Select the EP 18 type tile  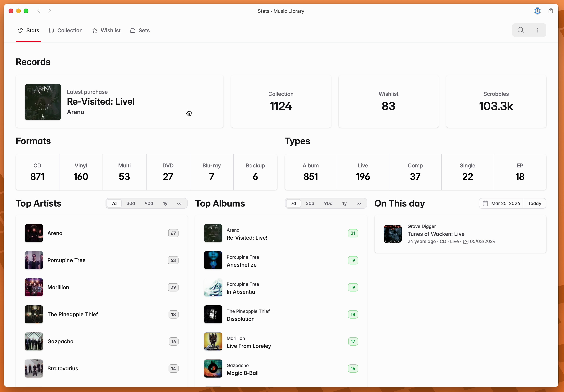[520, 172]
